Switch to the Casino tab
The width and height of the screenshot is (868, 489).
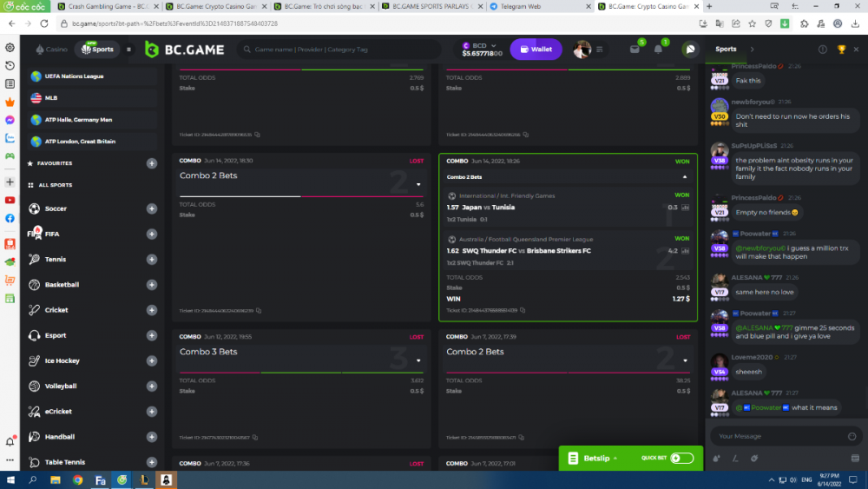tap(52, 50)
